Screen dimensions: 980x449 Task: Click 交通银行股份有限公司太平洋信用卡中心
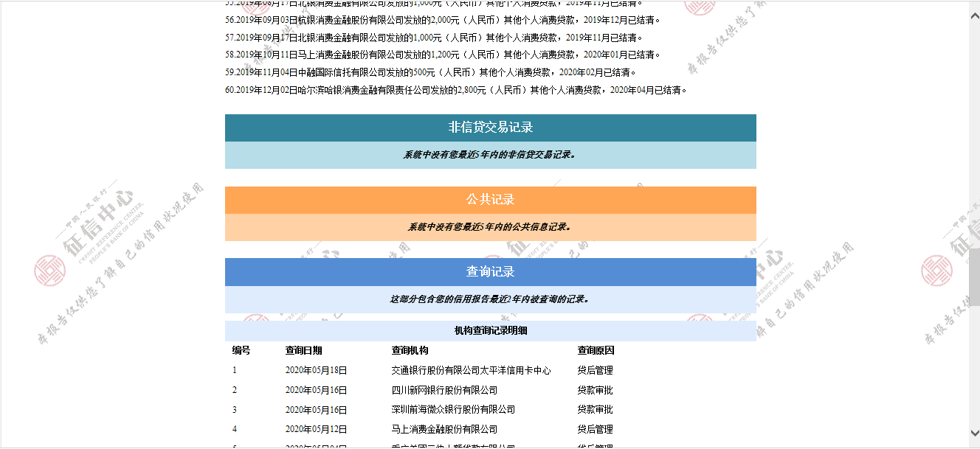471,370
